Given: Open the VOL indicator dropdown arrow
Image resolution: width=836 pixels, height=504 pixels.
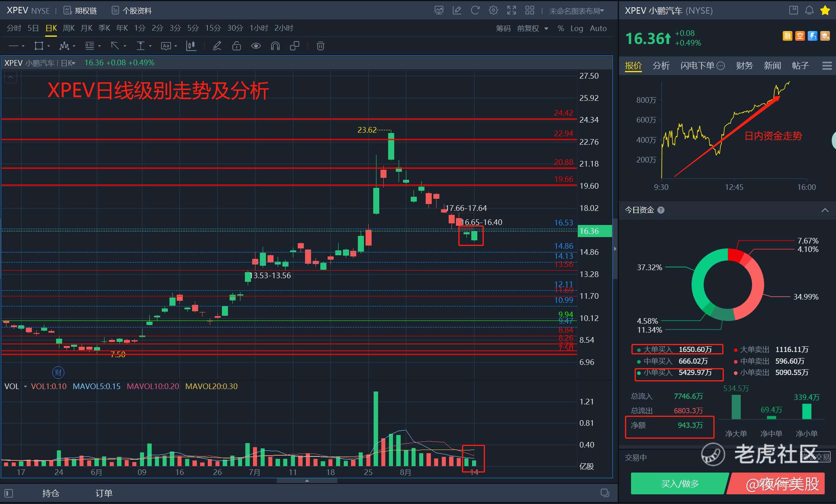Looking at the screenshot, I should point(25,386).
